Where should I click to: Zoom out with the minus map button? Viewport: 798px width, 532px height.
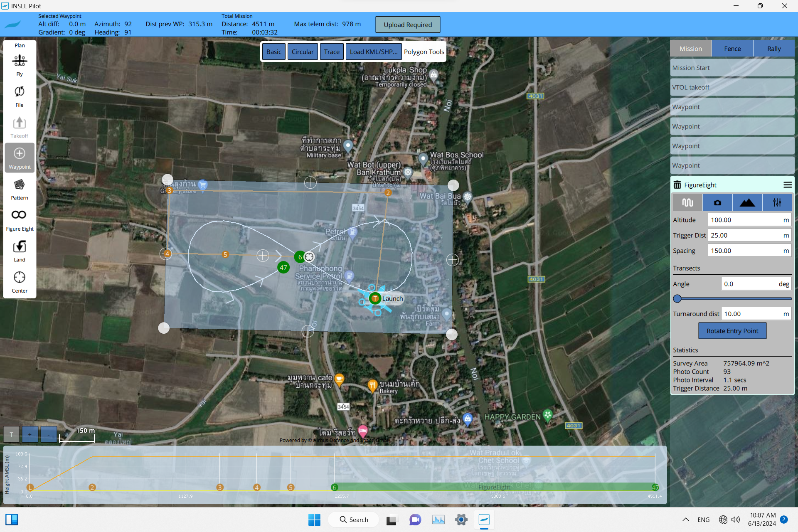click(49, 435)
